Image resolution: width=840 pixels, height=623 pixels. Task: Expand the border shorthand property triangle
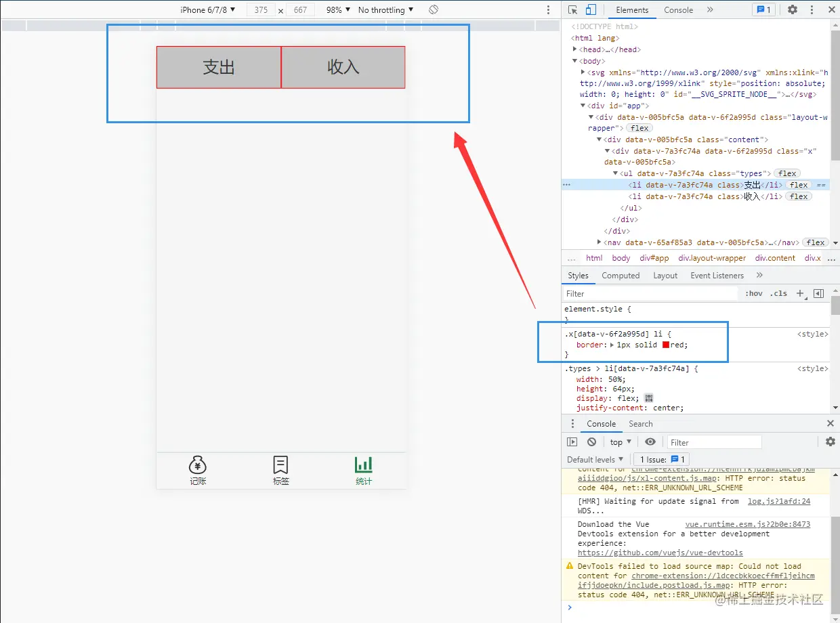click(x=612, y=345)
